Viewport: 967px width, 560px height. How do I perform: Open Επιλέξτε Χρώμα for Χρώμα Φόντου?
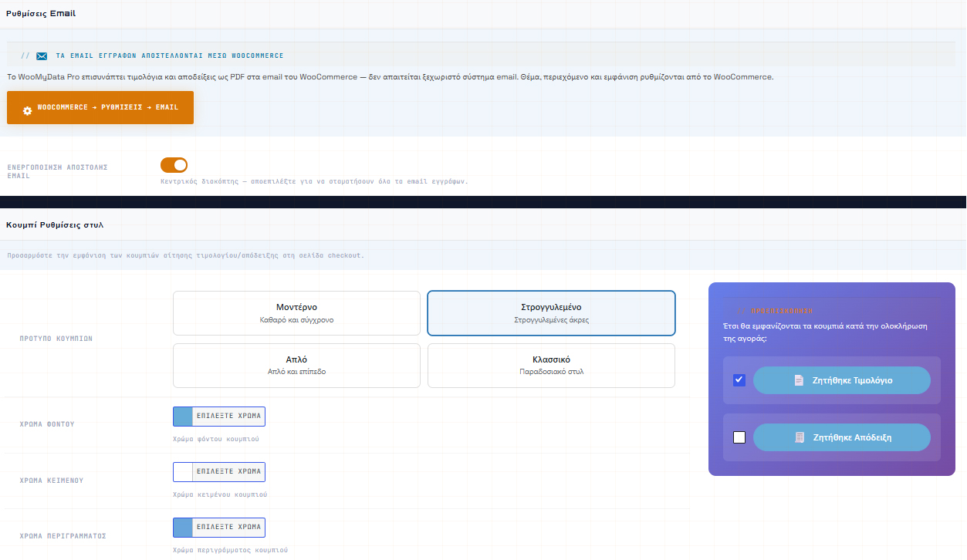tap(228, 417)
